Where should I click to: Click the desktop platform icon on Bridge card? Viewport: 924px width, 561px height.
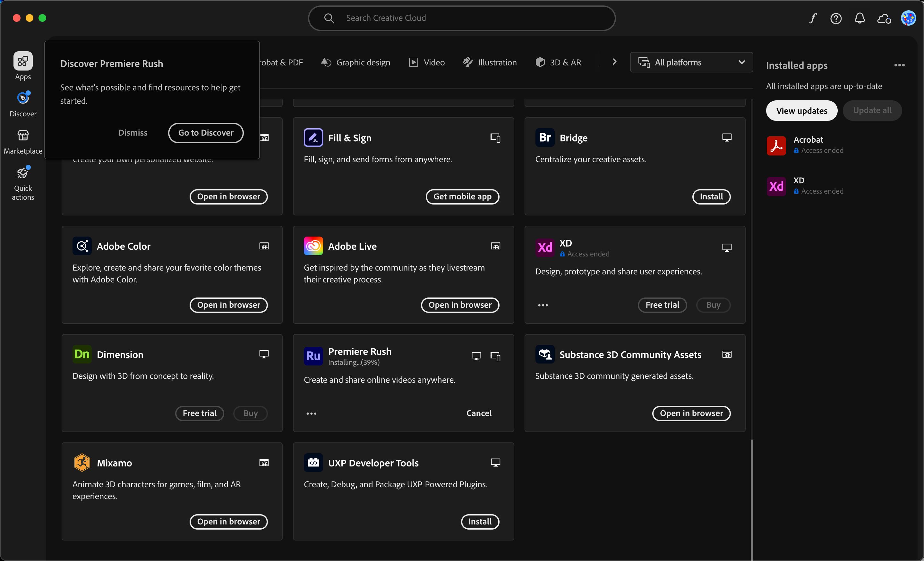click(x=727, y=138)
